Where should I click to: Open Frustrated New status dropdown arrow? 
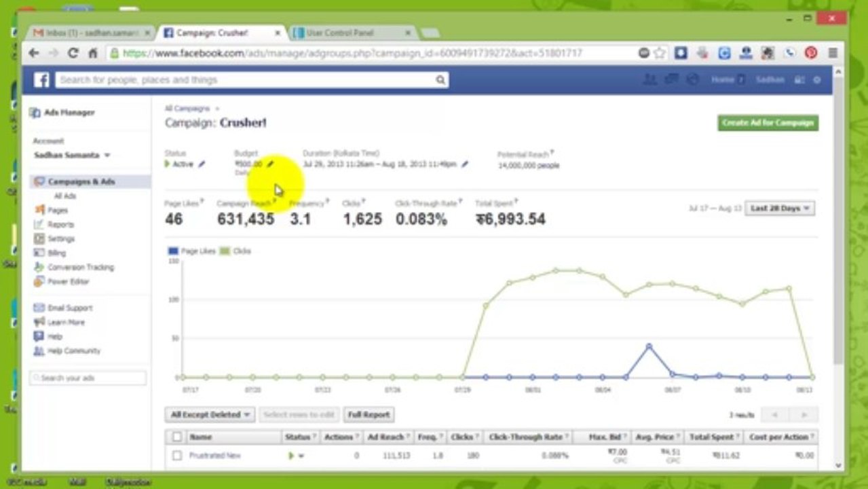point(301,456)
